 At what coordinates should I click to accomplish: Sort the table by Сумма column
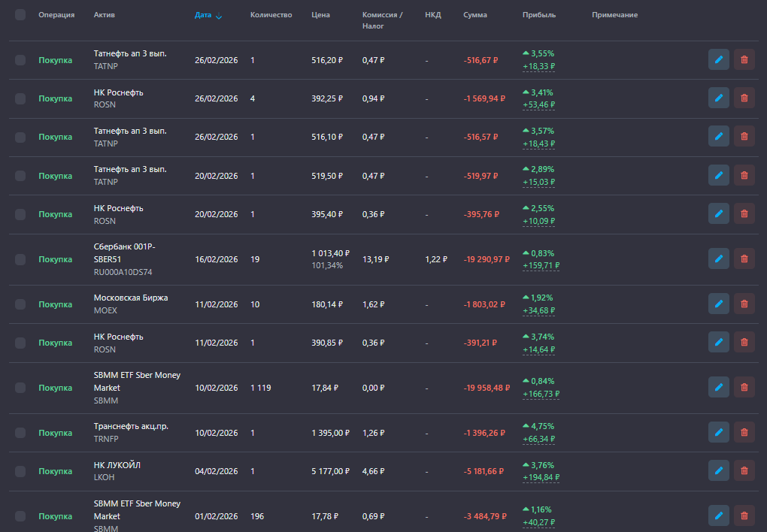click(x=475, y=15)
